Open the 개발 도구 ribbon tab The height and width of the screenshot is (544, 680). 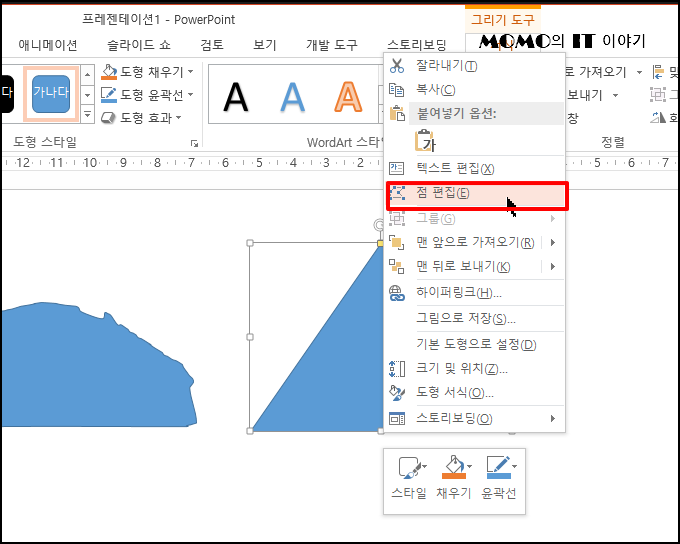click(x=332, y=45)
